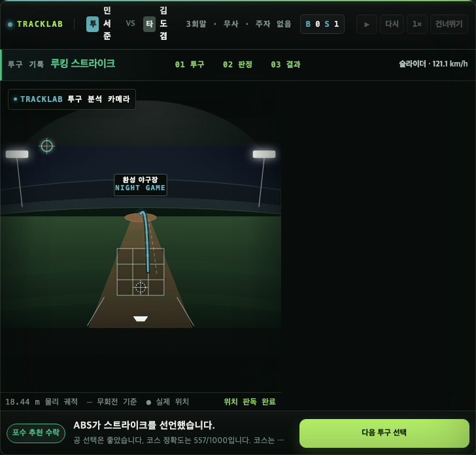Click the dotted target marker in strike zone
The image size is (476, 455).
140,287
